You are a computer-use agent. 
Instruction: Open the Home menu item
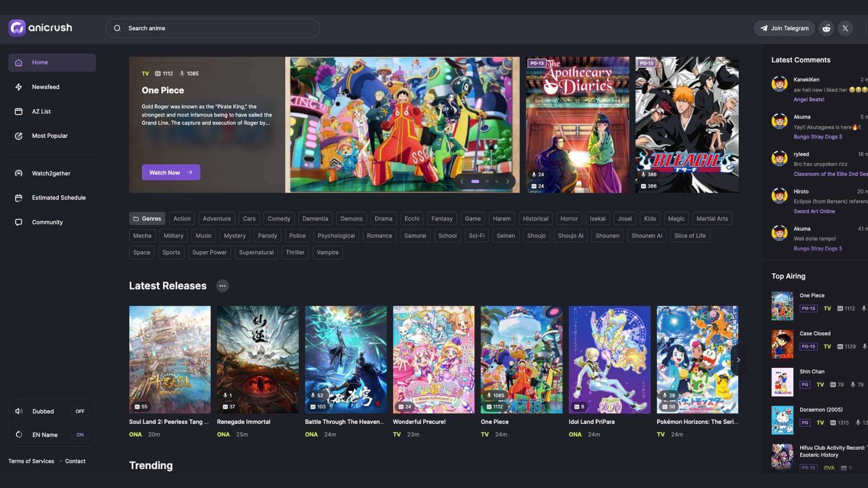click(x=52, y=63)
